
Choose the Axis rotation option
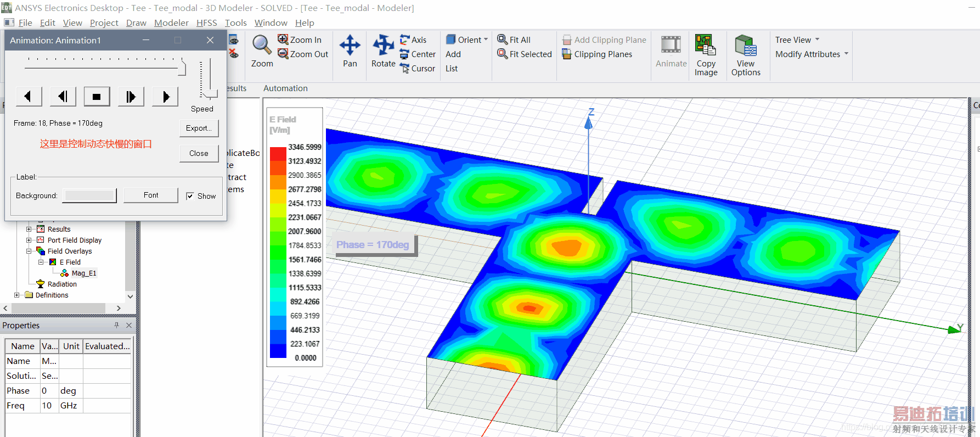(x=413, y=40)
